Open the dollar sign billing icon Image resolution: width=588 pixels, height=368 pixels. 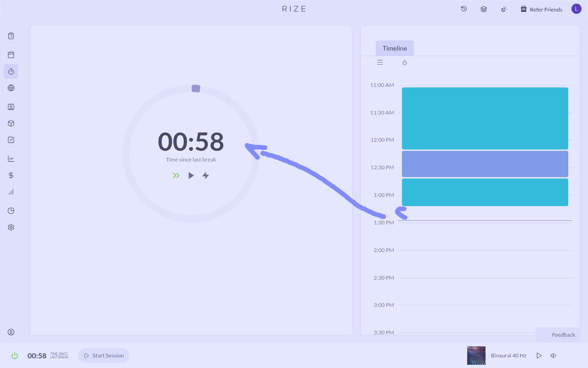tap(11, 175)
